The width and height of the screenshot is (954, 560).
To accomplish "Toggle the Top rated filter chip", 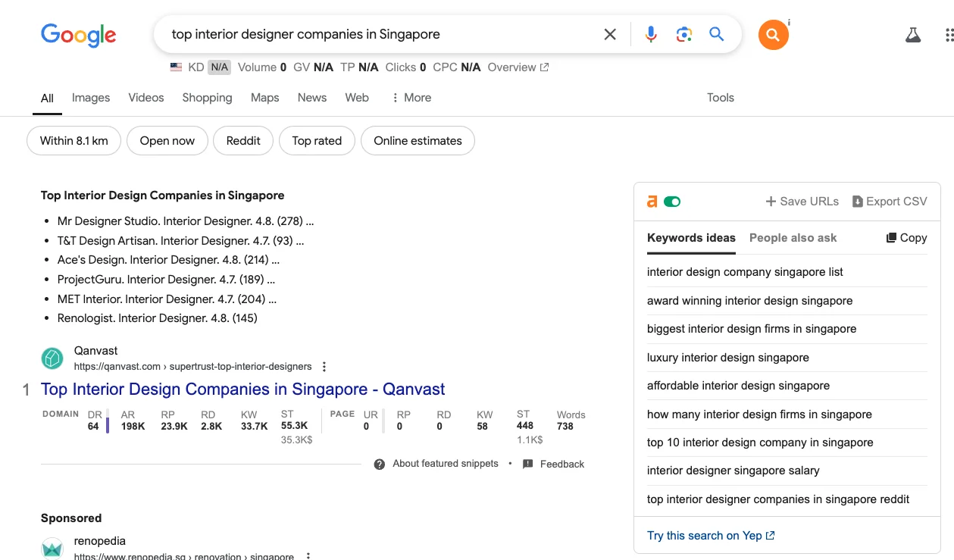I will (317, 141).
